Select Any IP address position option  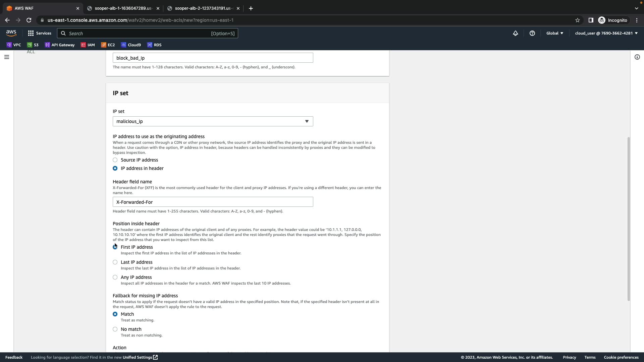coord(115,277)
